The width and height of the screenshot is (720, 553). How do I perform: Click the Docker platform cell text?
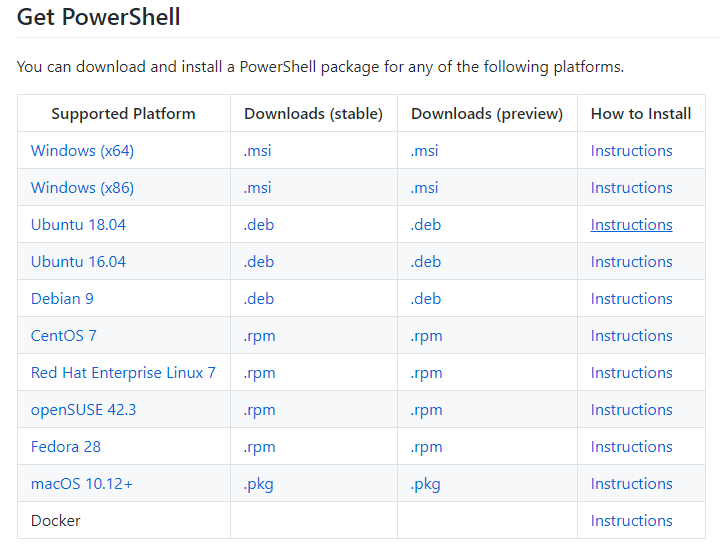pos(56,520)
